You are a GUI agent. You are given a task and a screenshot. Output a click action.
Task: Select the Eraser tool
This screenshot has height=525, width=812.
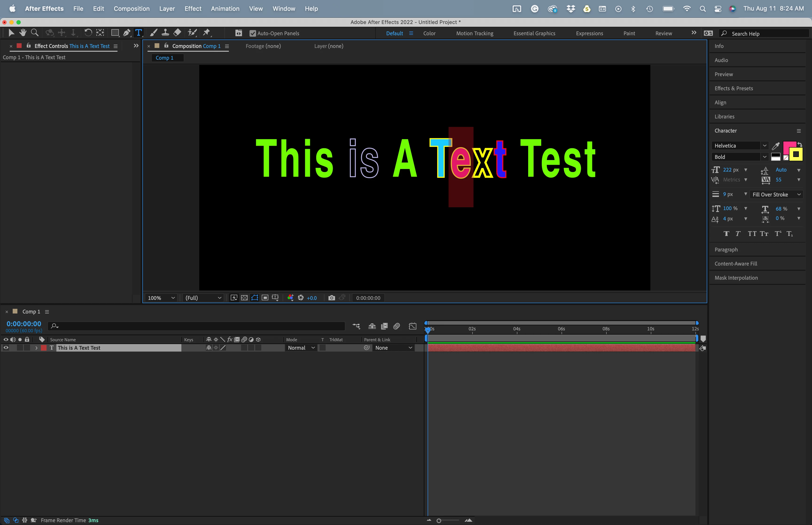(x=177, y=33)
